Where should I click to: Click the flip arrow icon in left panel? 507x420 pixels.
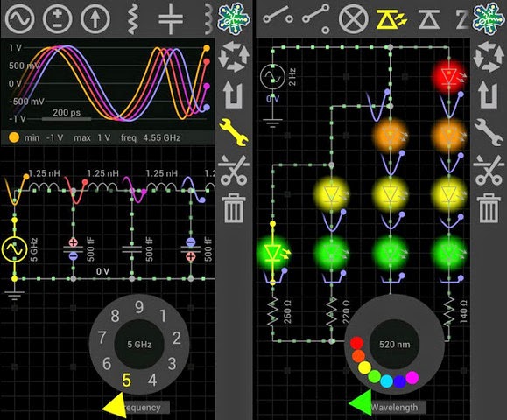tap(234, 94)
